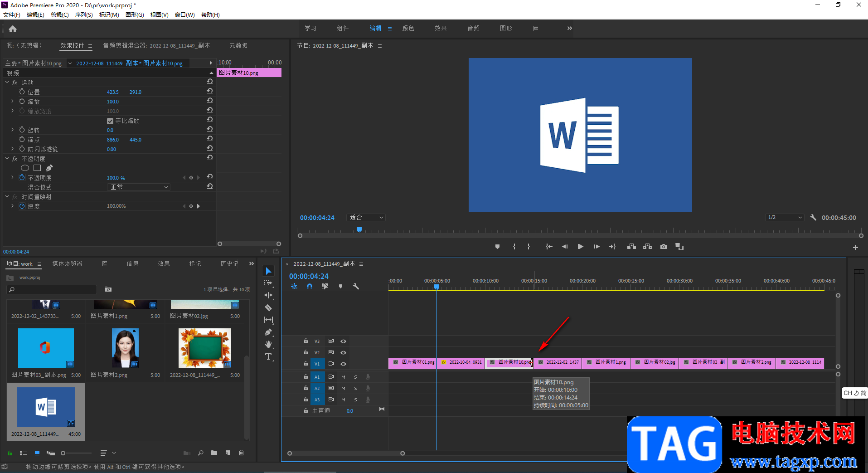Open blend mode dropdown
Viewport: 868px width, 473px height.
click(139, 187)
